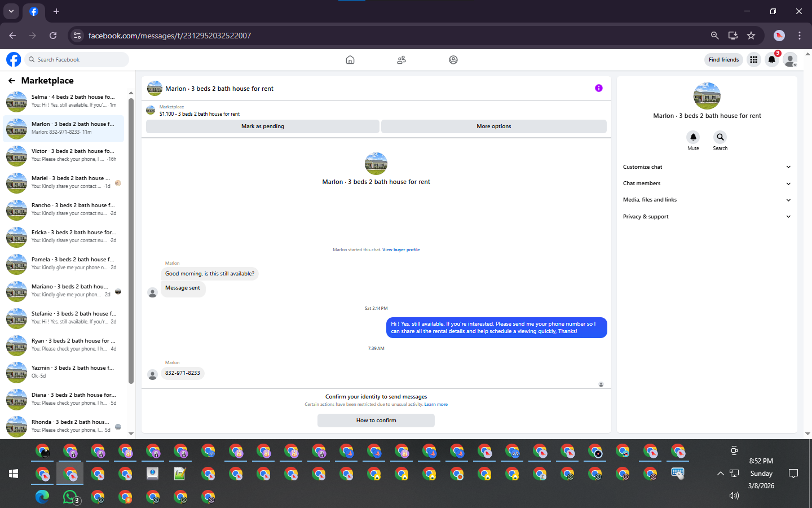Open the View buyer profile link
The width and height of the screenshot is (812, 508).
tap(401, 249)
